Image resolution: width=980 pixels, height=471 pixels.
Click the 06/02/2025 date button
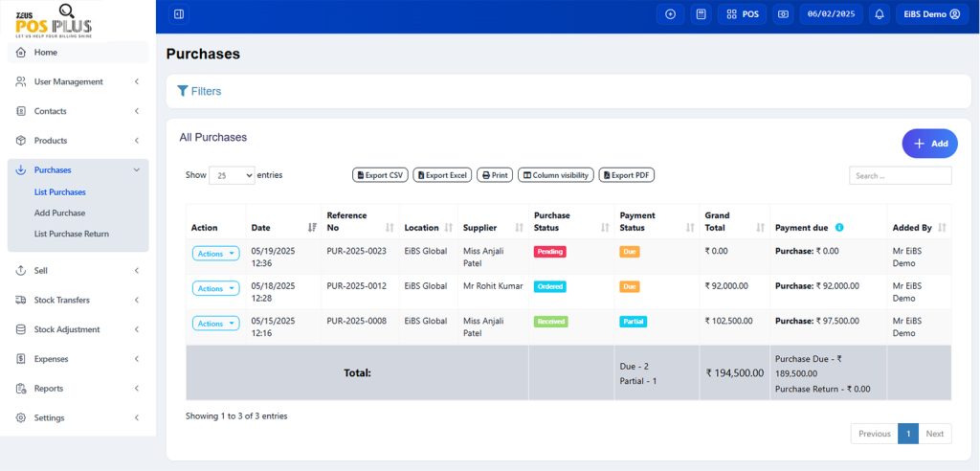[832, 13]
